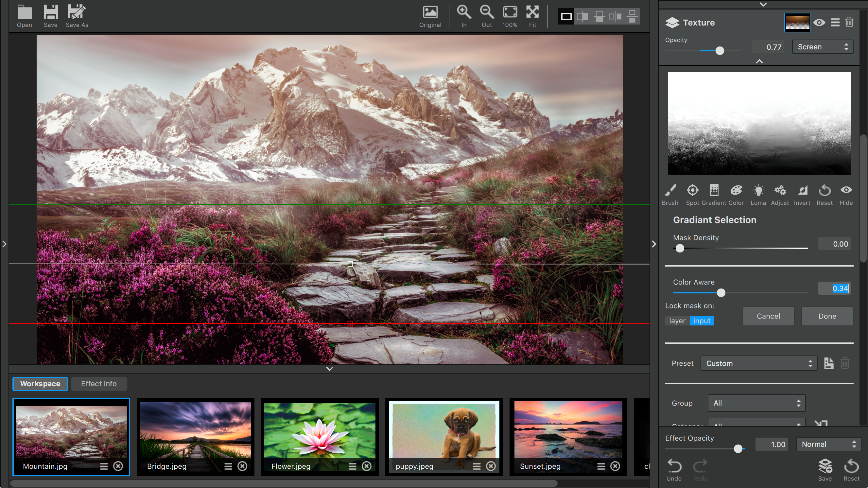Open the Preset Custom dropdown
This screenshot has height=488, width=868.
(759, 363)
